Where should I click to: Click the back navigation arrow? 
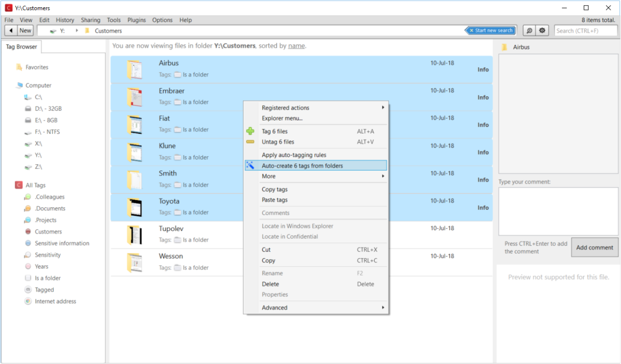pos(10,30)
